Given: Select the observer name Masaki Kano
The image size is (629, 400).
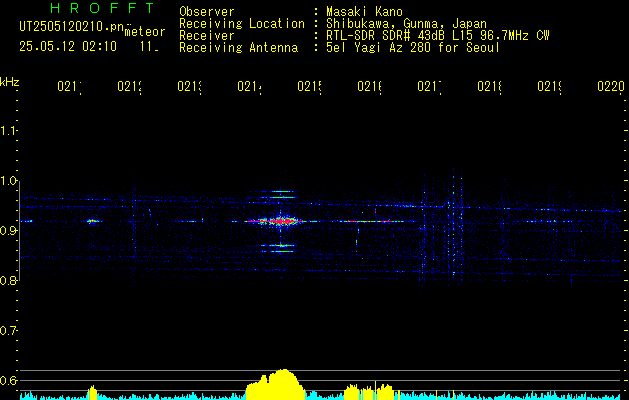Looking at the screenshot, I should click(x=364, y=12).
